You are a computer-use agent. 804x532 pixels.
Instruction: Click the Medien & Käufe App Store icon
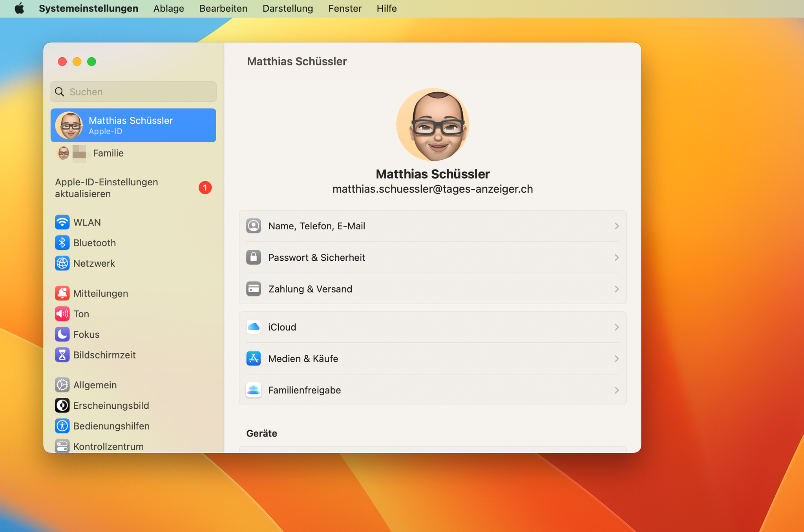[x=254, y=358]
